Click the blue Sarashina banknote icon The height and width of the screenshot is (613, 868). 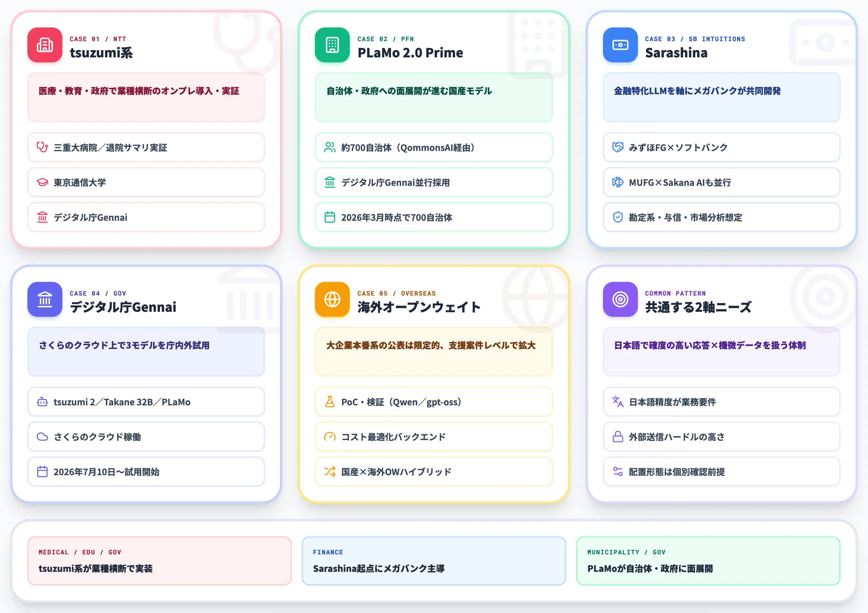[x=620, y=45]
